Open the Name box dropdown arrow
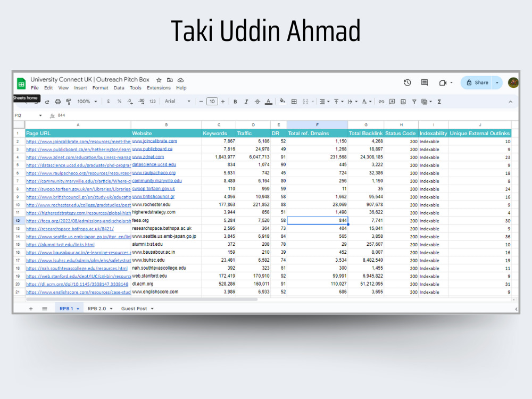 click(x=40, y=115)
